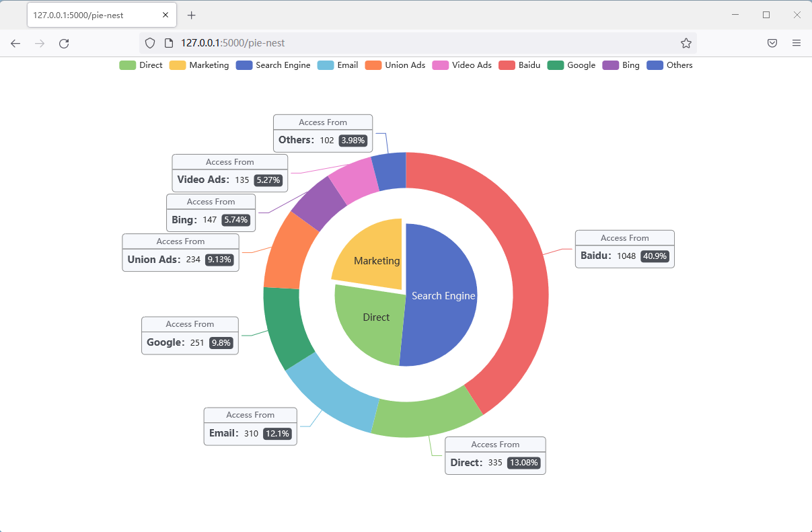Bookmark this page with the star icon
This screenshot has width=812, height=532.
coord(686,43)
